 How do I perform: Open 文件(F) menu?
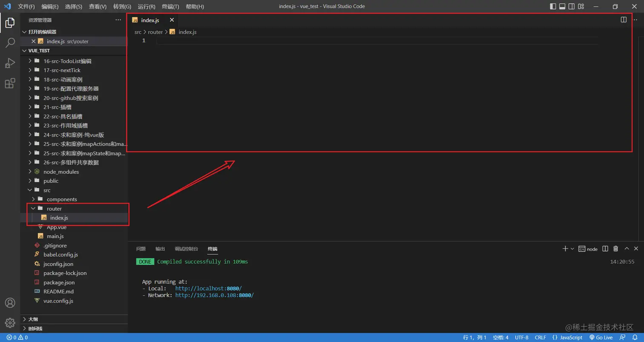coord(26,6)
